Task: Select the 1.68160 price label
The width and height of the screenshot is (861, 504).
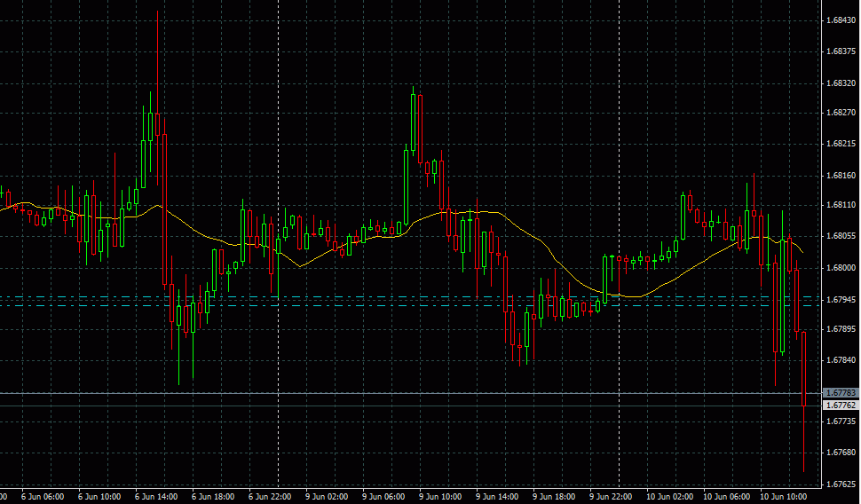Action: tap(841, 176)
